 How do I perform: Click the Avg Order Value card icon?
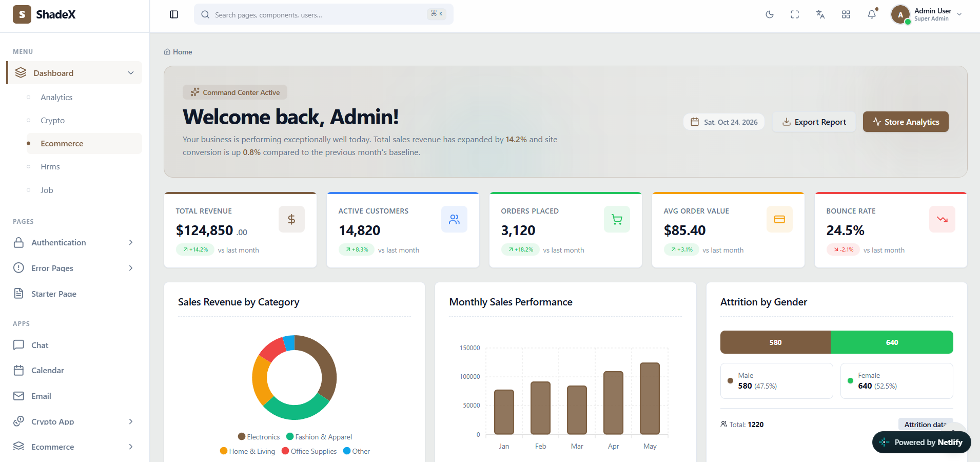tap(779, 219)
